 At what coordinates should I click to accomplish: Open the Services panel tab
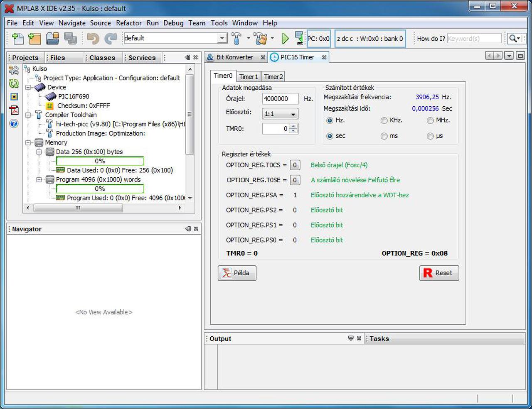point(142,58)
